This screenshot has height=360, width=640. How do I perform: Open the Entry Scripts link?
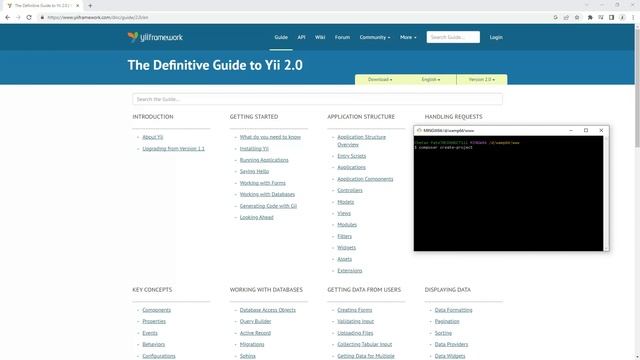[x=351, y=156]
